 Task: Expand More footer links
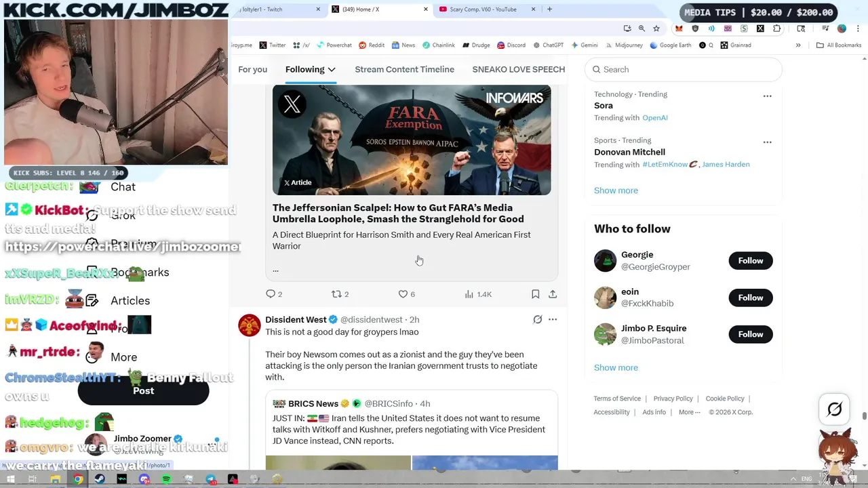[x=689, y=412]
